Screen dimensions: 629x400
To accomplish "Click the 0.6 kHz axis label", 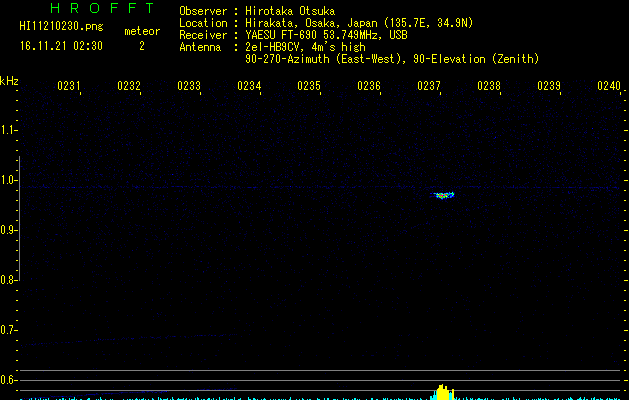I will point(7,380).
